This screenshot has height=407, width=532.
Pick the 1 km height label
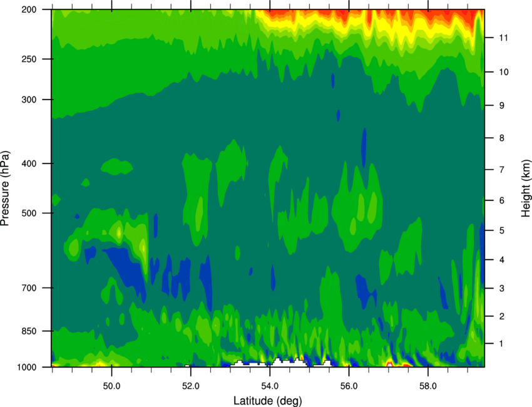click(x=501, y=344)
